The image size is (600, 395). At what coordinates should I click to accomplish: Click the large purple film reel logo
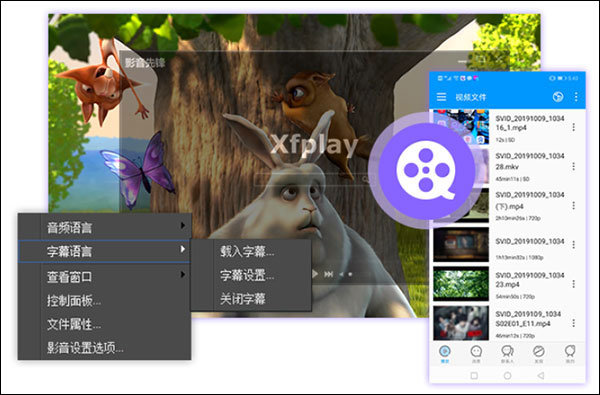point(426,170)
